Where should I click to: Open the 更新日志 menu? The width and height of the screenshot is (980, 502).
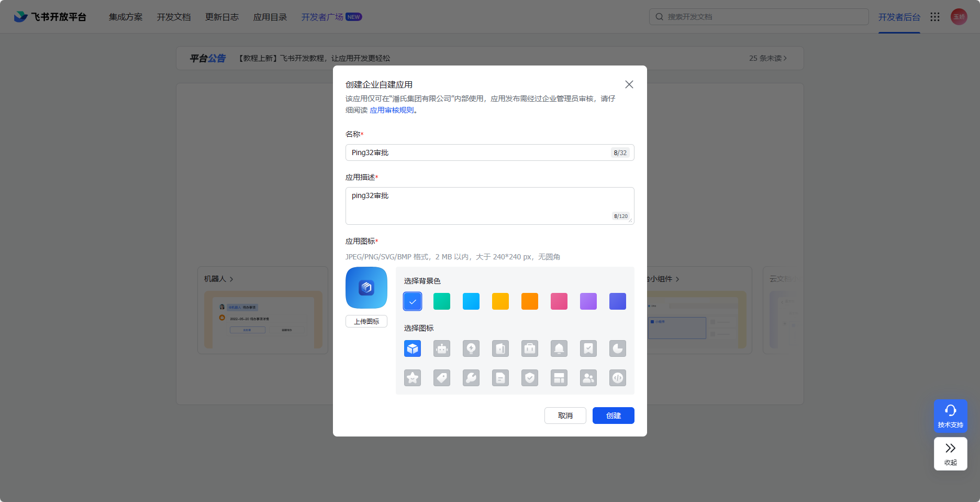point(222,17)
